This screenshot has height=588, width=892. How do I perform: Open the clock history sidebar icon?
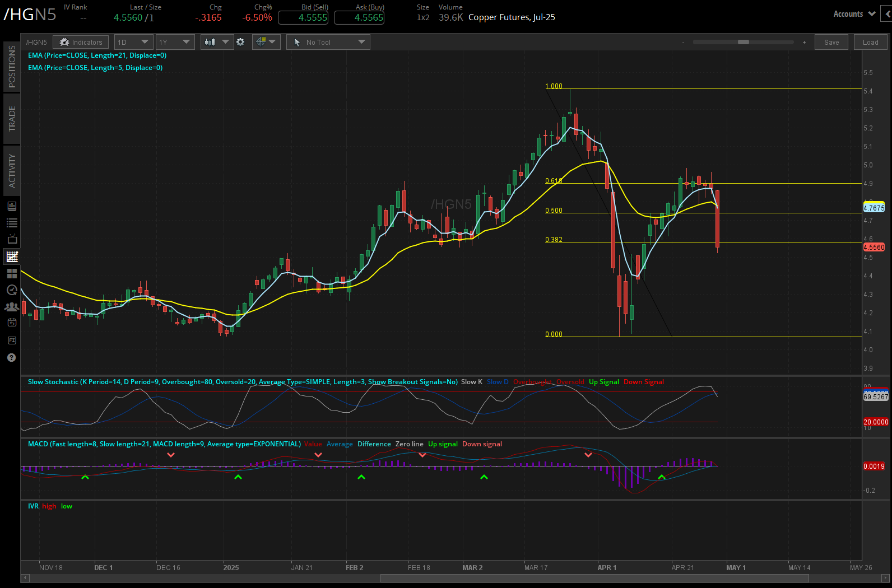point(12,290)
